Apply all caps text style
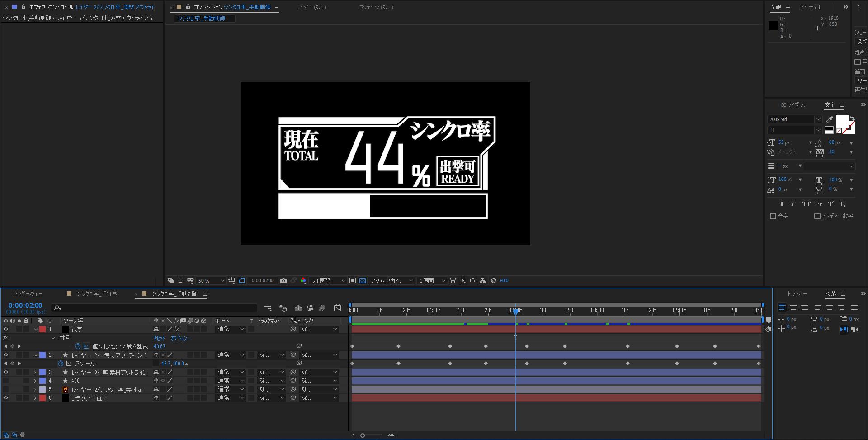 click(806, 204)
